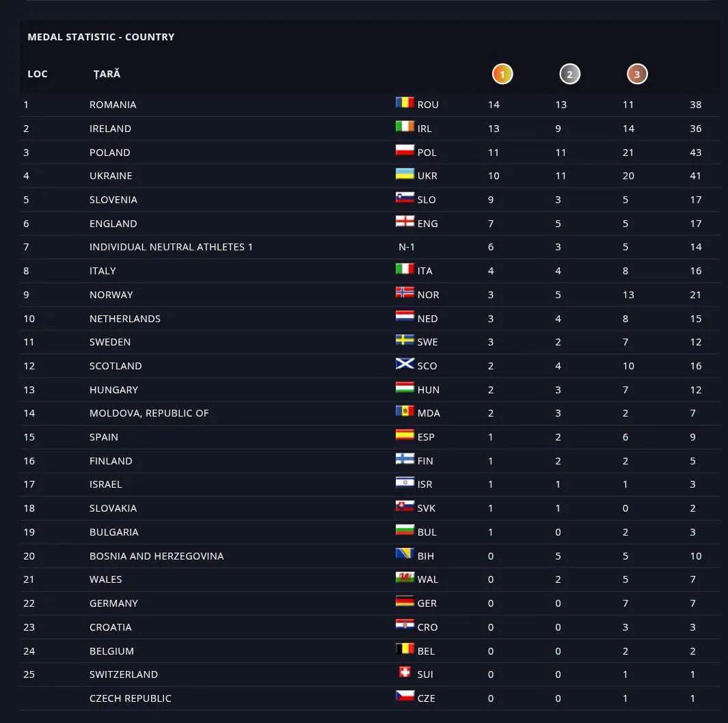Click the Wales flag icon

(405, 578)
